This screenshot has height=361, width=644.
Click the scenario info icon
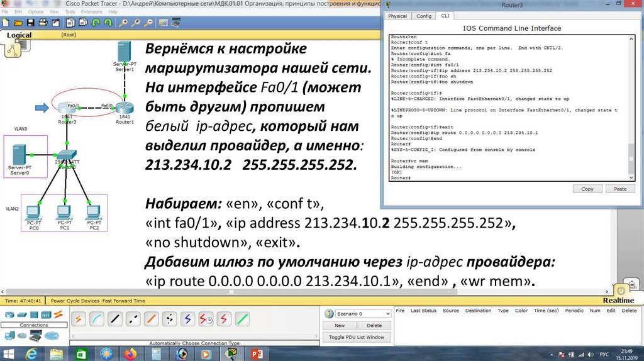pyautogui.click(x=329, y=314)
